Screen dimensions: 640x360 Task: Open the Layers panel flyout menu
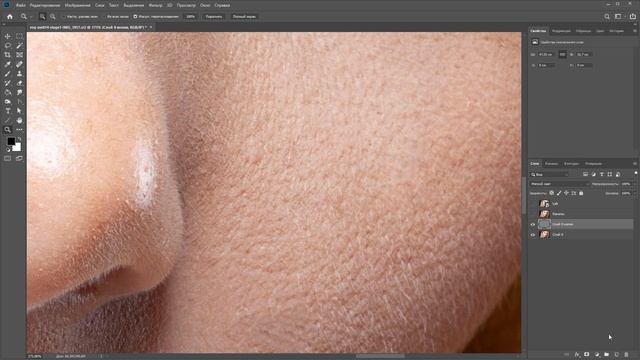point(635,164)
